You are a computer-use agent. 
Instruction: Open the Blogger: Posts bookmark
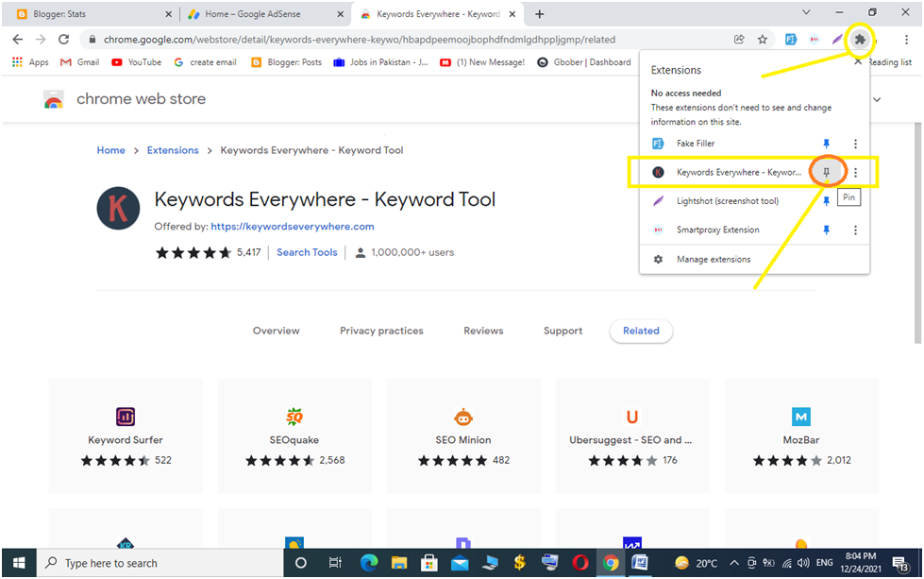[286, 62]
